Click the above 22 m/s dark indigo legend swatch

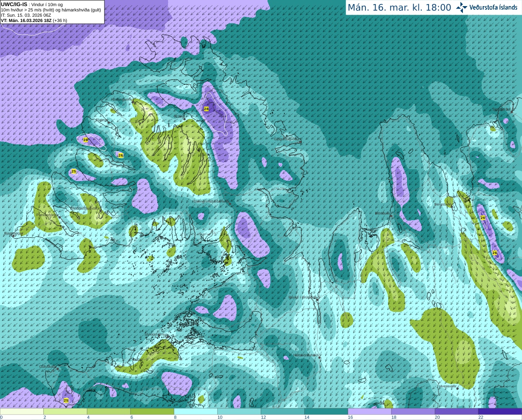(x=500, y=411)
